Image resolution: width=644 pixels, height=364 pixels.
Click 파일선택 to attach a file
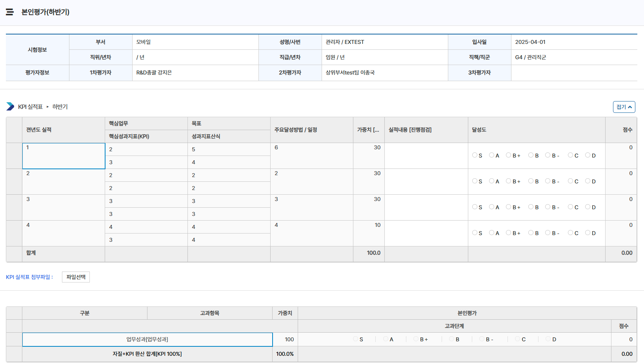(76, 277)
